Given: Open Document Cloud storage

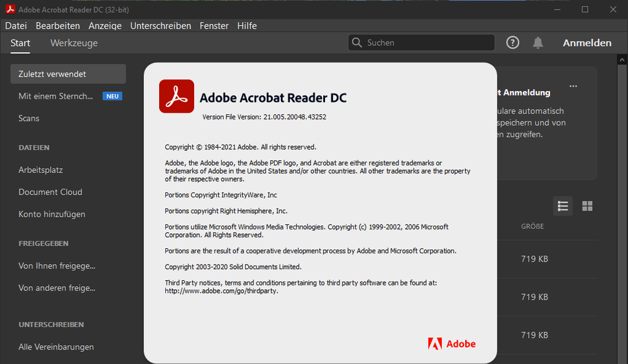Looking at the screenshot, I should point(50,192).
